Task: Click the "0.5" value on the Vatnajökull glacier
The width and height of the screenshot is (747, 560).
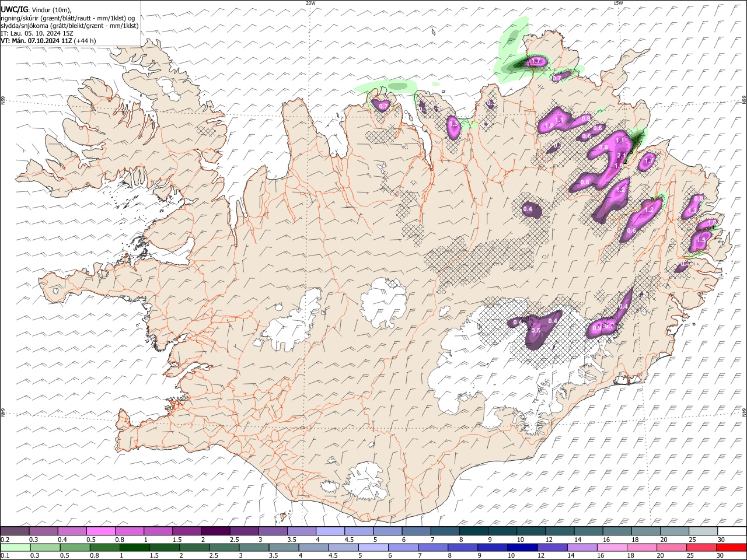Action: tap(536, 330)
